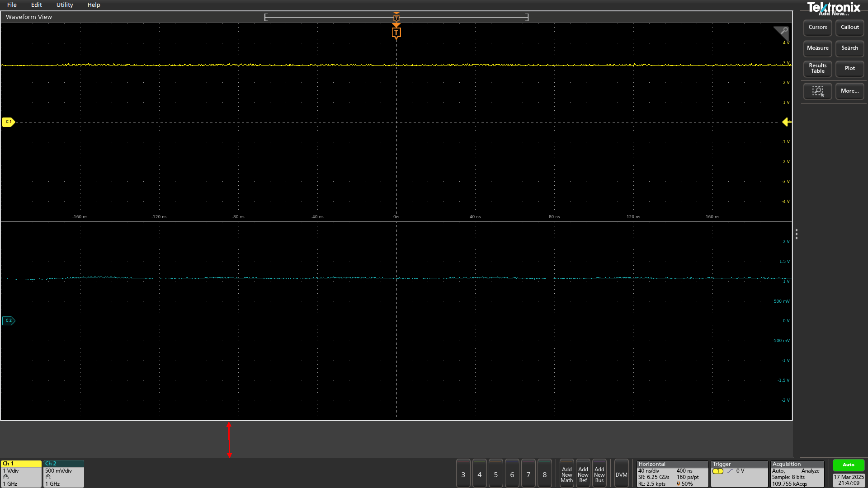Select the C1 channel ground handle
This screenshot has width=868, height=488.
tap(9, 122)
